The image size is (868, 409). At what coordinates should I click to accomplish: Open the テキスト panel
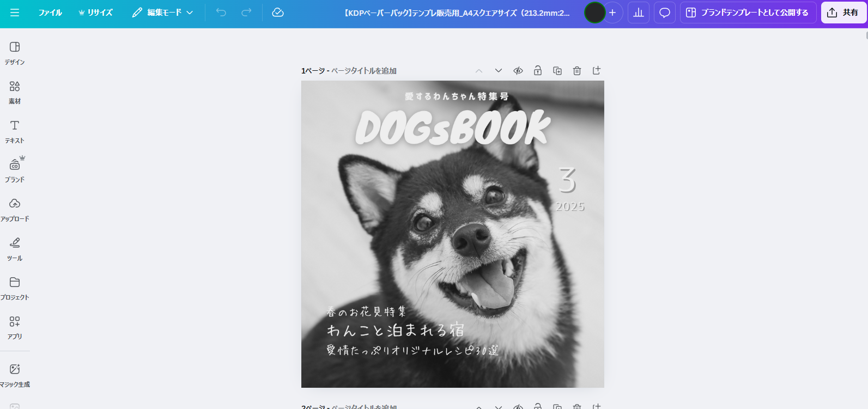pos(15,132)
